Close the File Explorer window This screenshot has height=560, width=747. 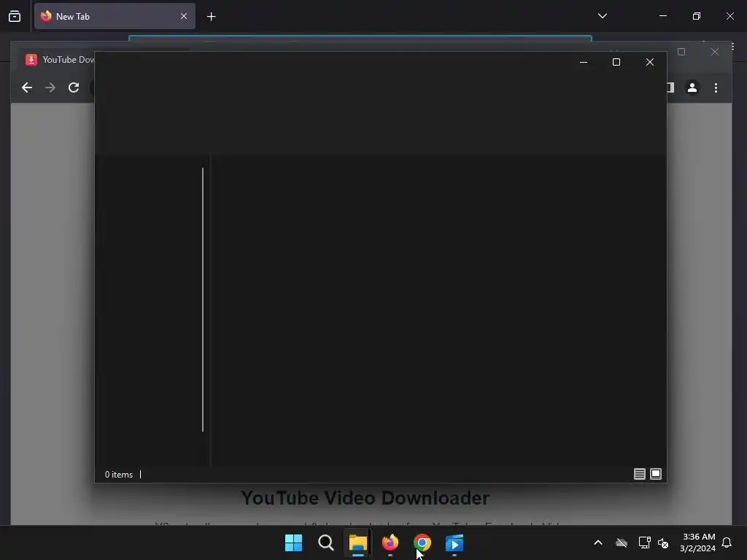[649, 63]
